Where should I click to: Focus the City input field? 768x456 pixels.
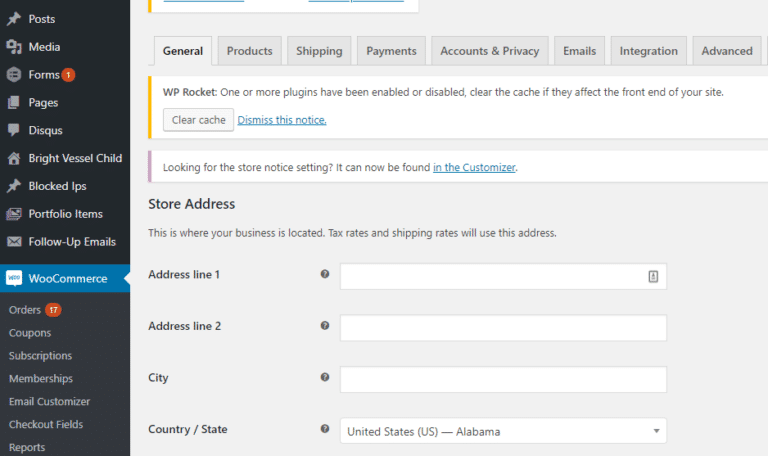coord(503,379)
